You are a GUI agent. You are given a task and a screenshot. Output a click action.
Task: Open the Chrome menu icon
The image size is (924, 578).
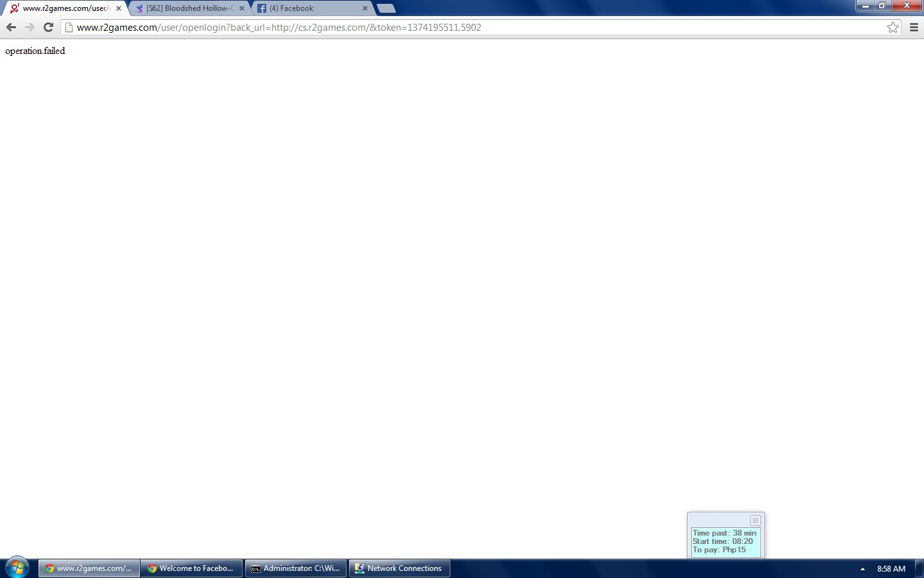(914, 27)
